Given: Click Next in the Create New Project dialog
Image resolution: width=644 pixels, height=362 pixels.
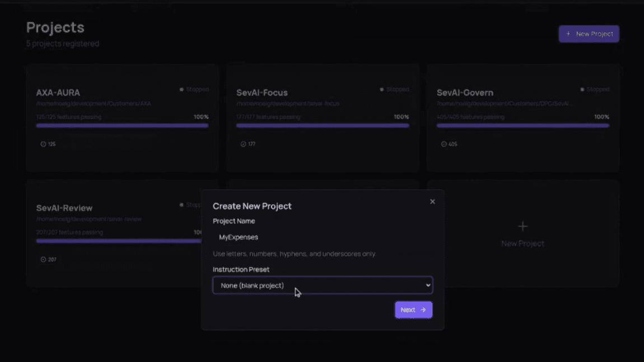Looking at the screenshot, I should pos(413,309).
